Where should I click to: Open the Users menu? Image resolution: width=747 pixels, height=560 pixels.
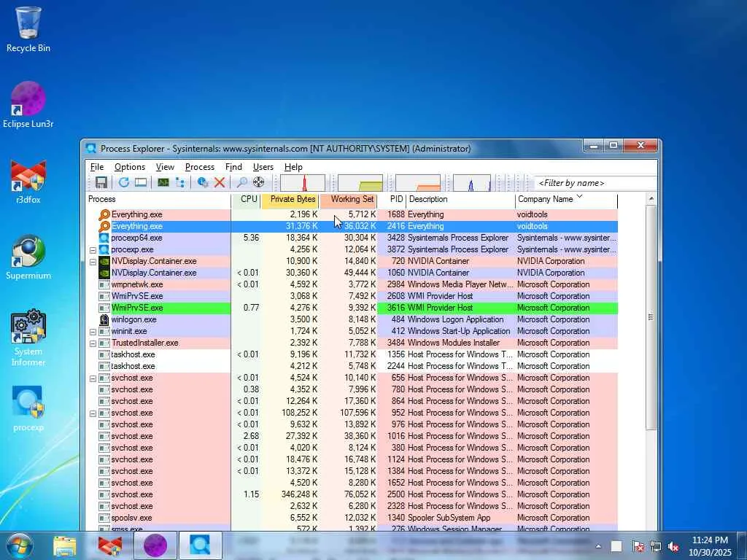tap(263, 167)
